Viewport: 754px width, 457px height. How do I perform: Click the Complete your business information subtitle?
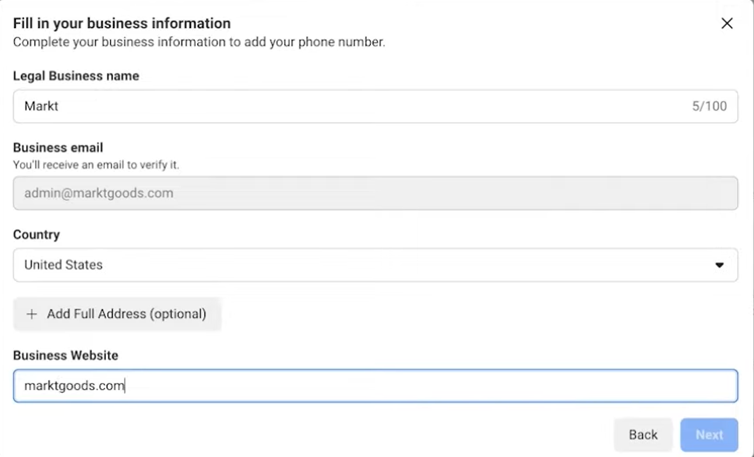[x=198, y=42]
